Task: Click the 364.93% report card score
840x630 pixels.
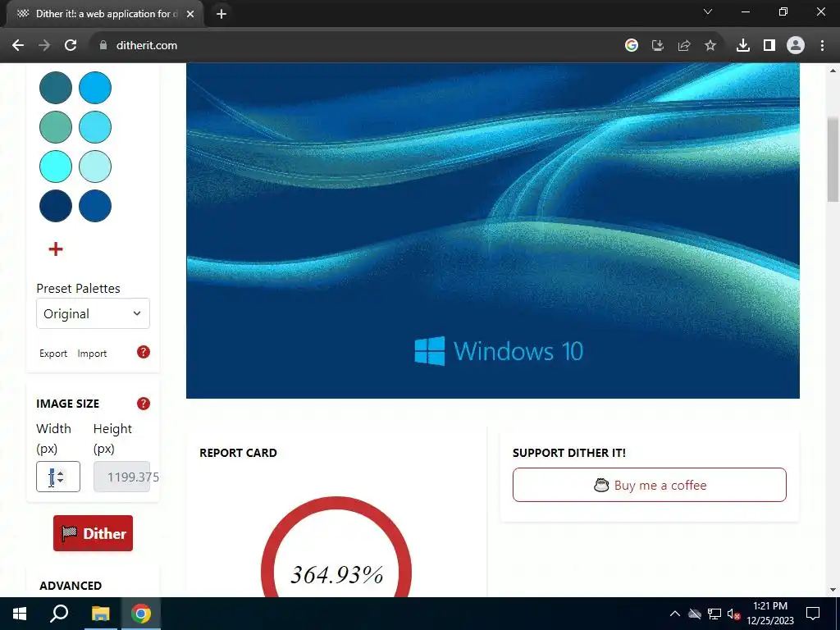Action: click(336, 574)
